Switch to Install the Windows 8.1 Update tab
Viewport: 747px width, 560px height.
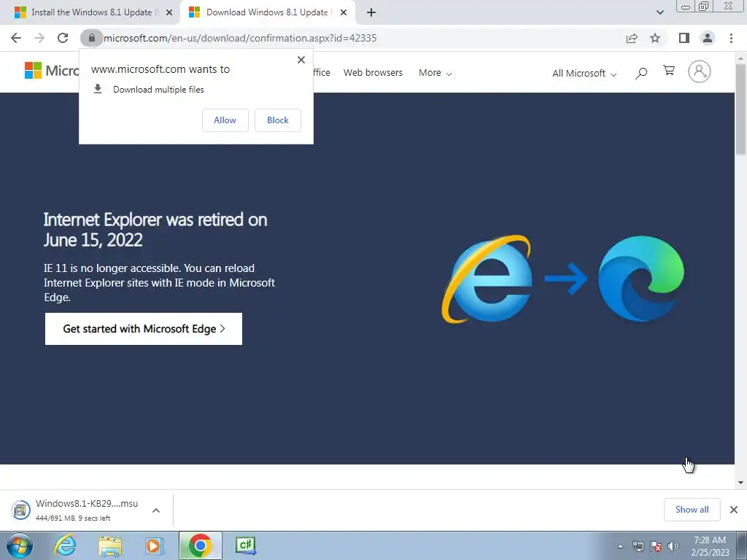[94, 12]
